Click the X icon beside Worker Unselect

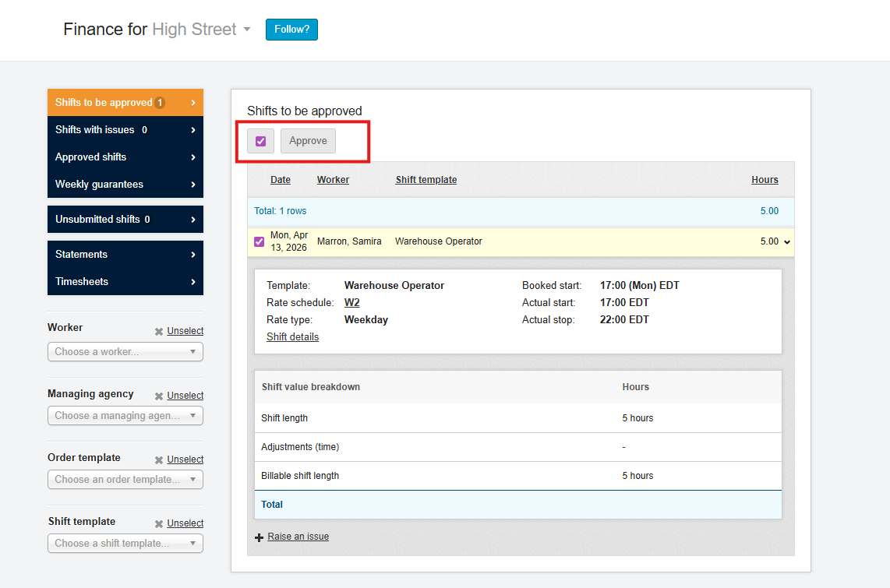[x=159, y=332]
